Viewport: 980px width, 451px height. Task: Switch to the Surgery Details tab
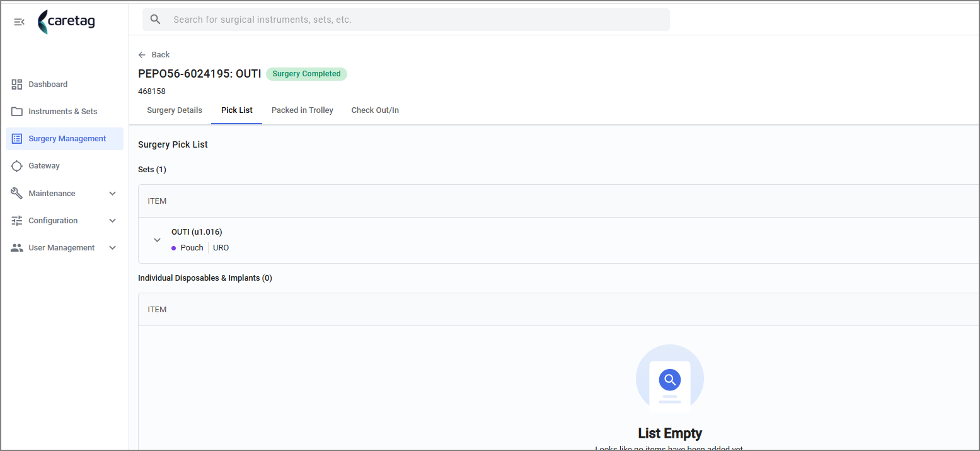click(x=175, y=110)
